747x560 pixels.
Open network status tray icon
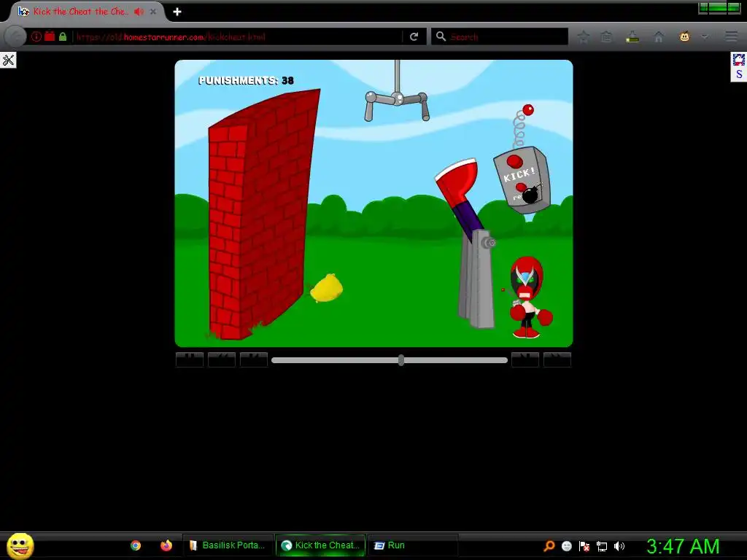[x=602, y=546]
